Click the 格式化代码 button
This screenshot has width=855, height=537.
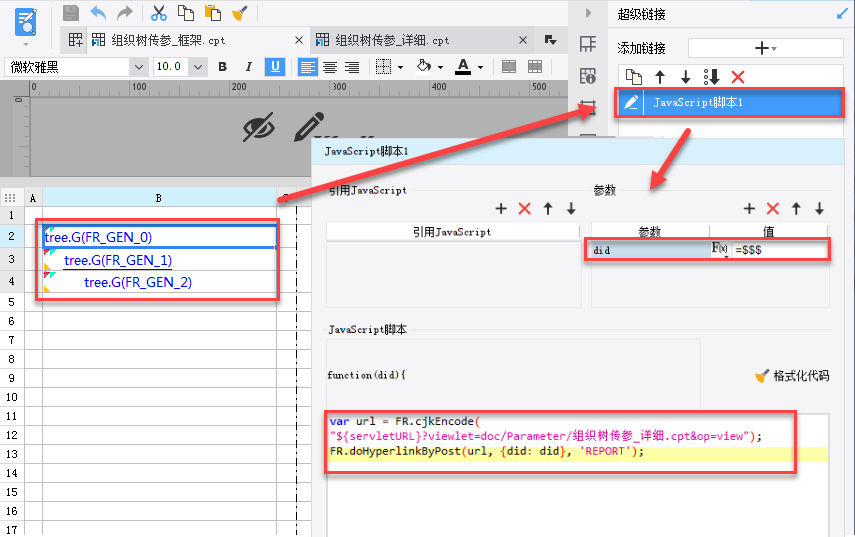(x=792, y=376)
